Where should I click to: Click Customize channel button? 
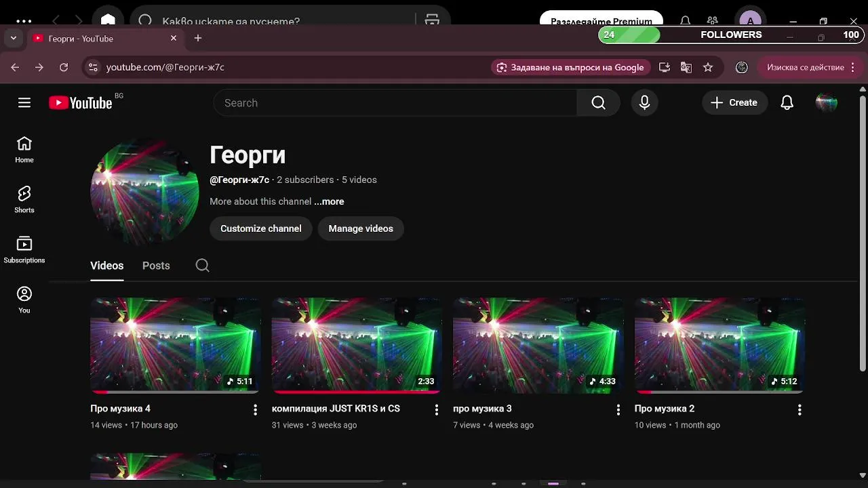click(260, 228)
